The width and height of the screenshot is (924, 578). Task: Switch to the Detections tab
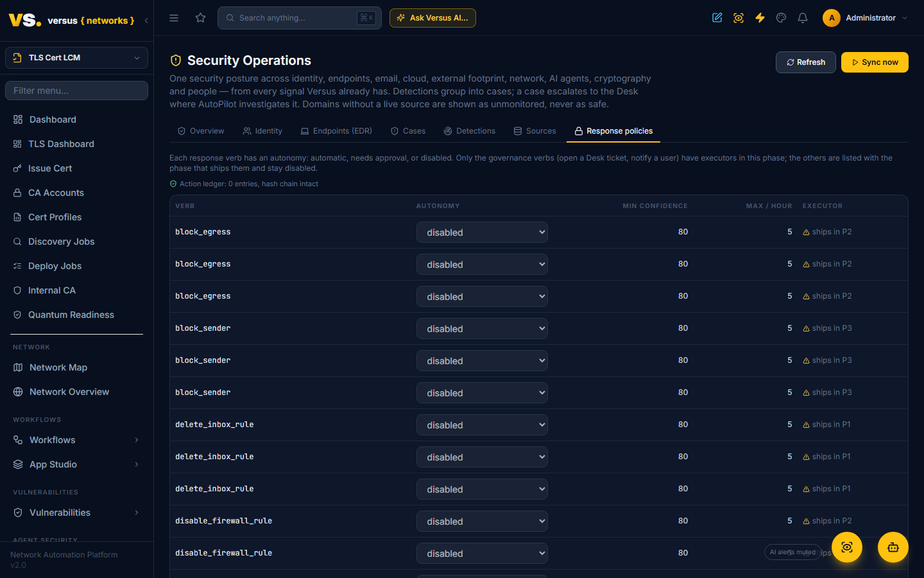pos(470,131)
